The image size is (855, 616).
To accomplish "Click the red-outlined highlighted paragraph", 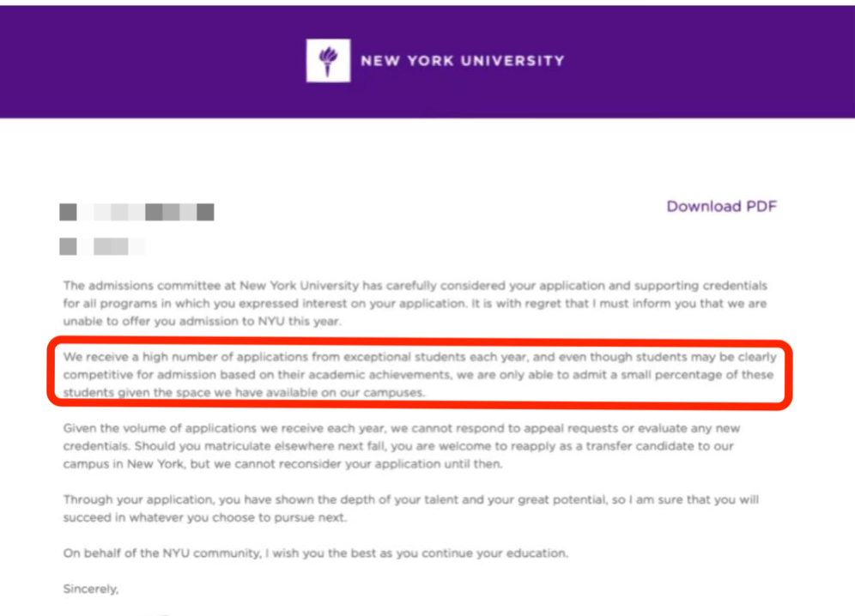I will coord(419,374).
